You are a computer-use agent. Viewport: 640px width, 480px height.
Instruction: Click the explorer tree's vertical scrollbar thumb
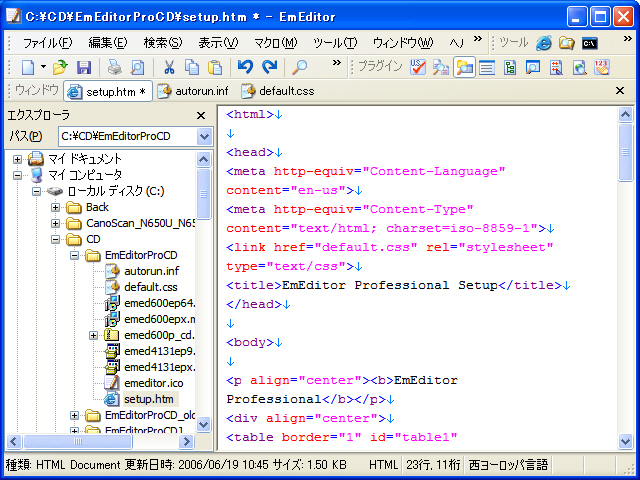203,193
